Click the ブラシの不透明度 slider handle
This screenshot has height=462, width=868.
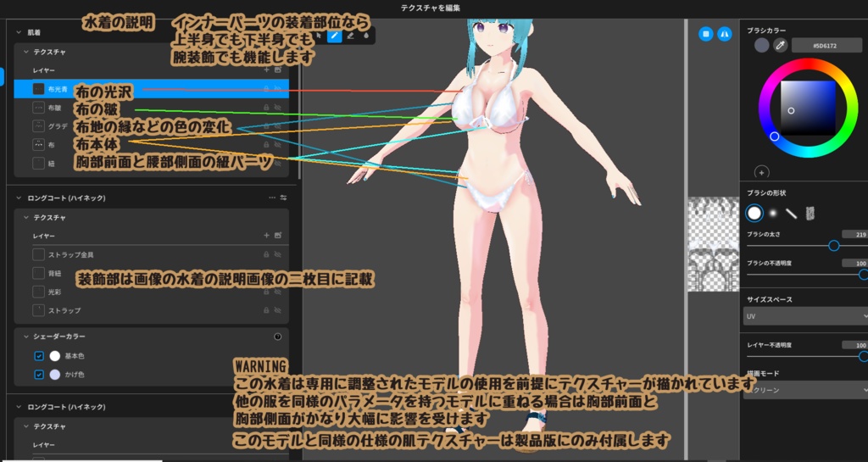click(863, 275)
